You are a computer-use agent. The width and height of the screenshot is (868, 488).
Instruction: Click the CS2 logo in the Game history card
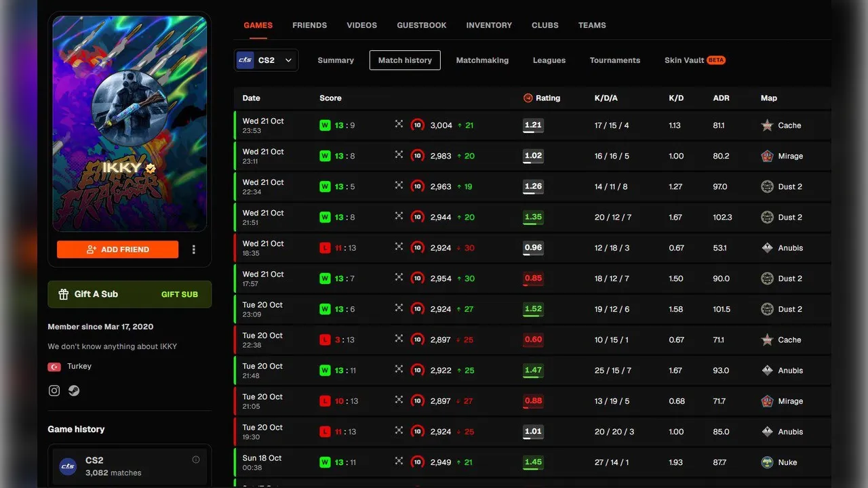[x=68, y=466]
